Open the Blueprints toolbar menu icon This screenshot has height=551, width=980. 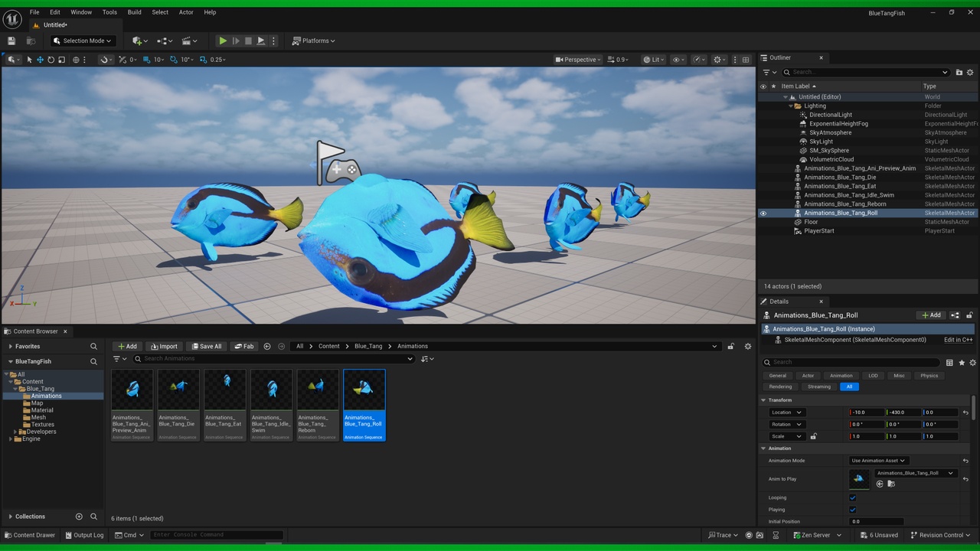(164, 41)
